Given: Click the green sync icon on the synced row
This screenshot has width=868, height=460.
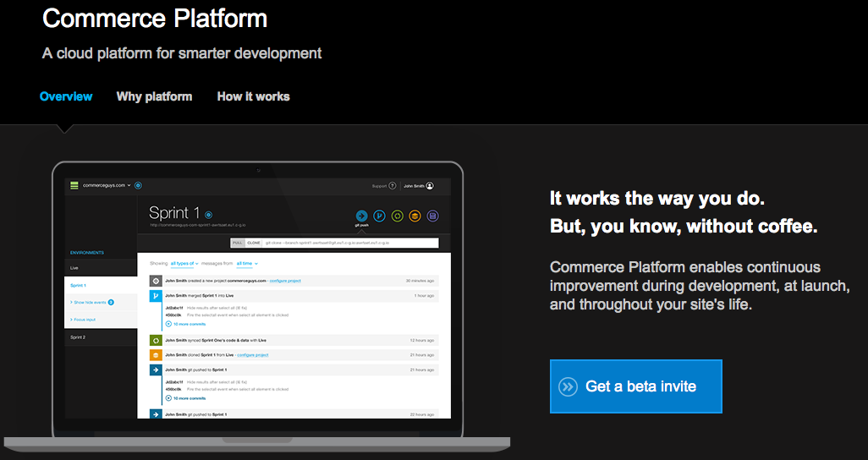Looking at the screenshot, I should coord(156,341).
